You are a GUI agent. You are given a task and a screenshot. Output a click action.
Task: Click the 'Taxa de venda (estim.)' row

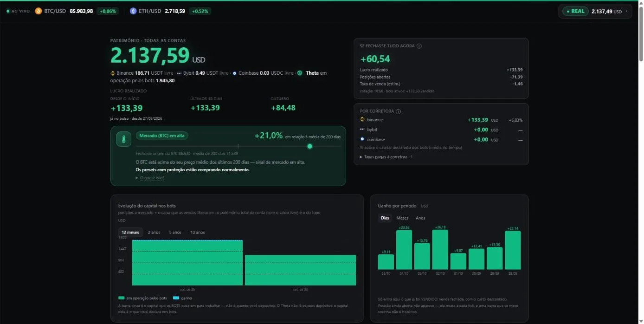click(441, 84)
